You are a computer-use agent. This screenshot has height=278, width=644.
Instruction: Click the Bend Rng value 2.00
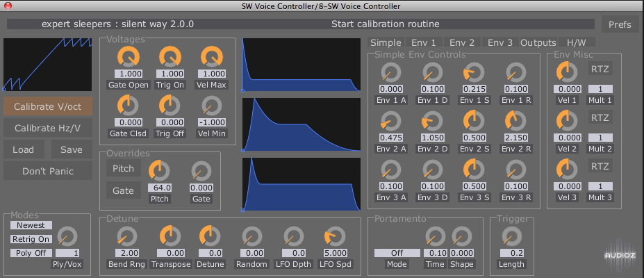click(127, 253)
